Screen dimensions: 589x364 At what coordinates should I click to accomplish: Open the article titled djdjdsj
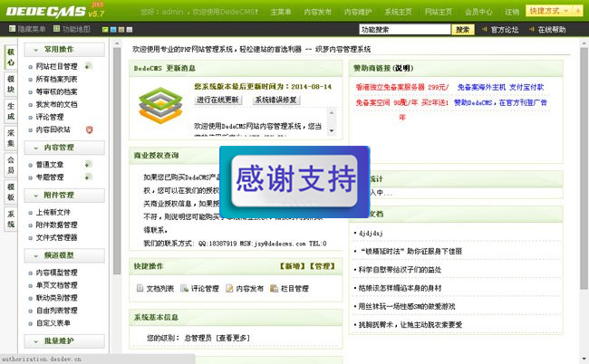point(371,233)
